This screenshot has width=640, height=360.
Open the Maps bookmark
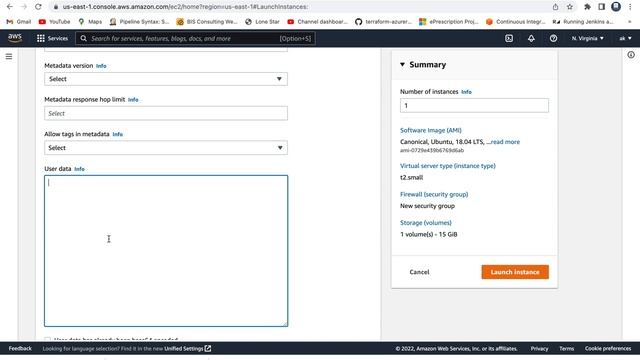point(90,22)
